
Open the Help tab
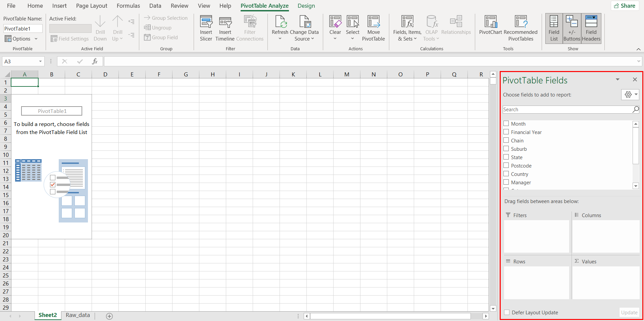click(225, 6)
